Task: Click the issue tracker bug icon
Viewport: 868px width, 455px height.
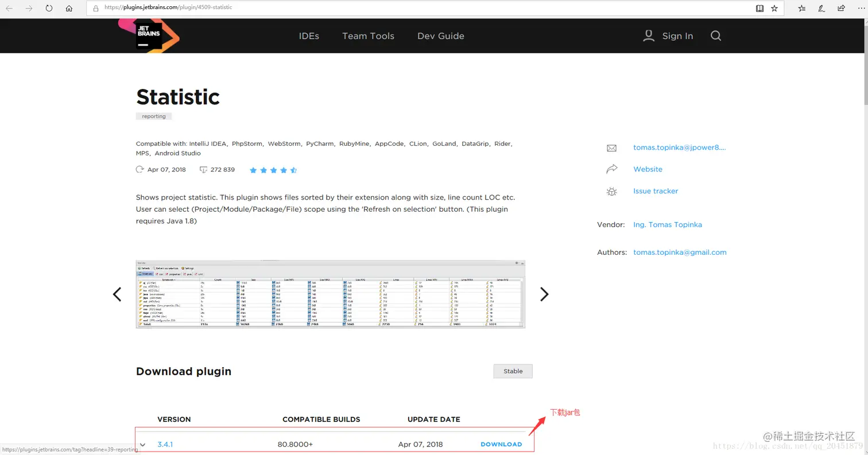Action: [x=611, y=191]
